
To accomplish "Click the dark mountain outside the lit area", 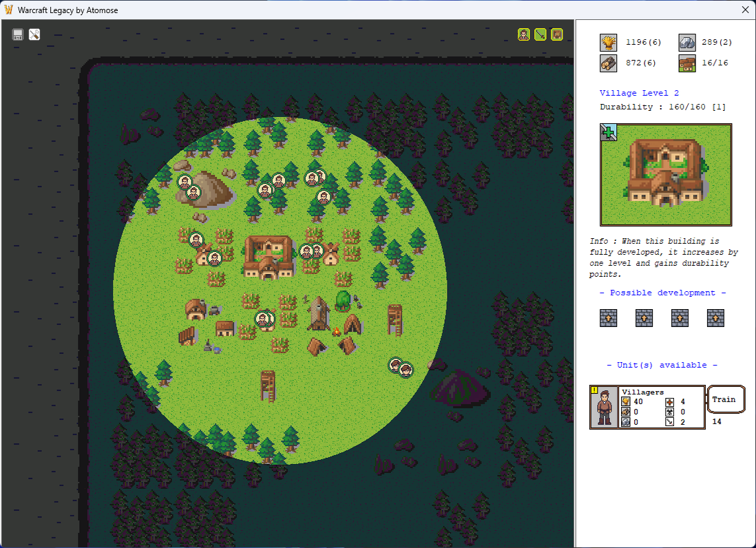I will (x=459, y=388).
